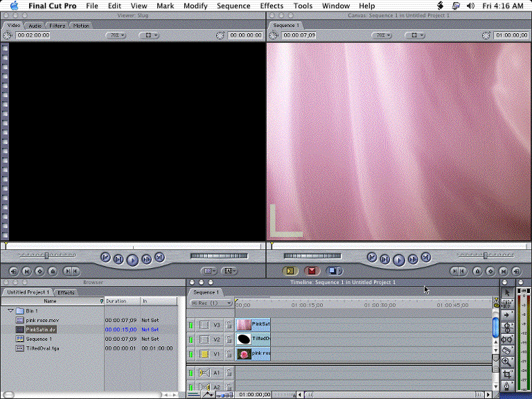
Task: Lock the V3 track
Action: tap(229, 325)
